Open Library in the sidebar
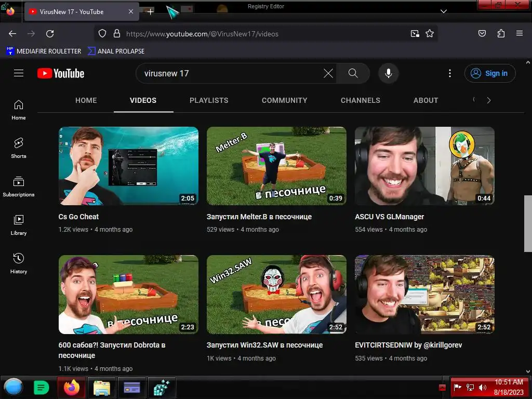This screenshot has height=399, width=532. [19, 225]
